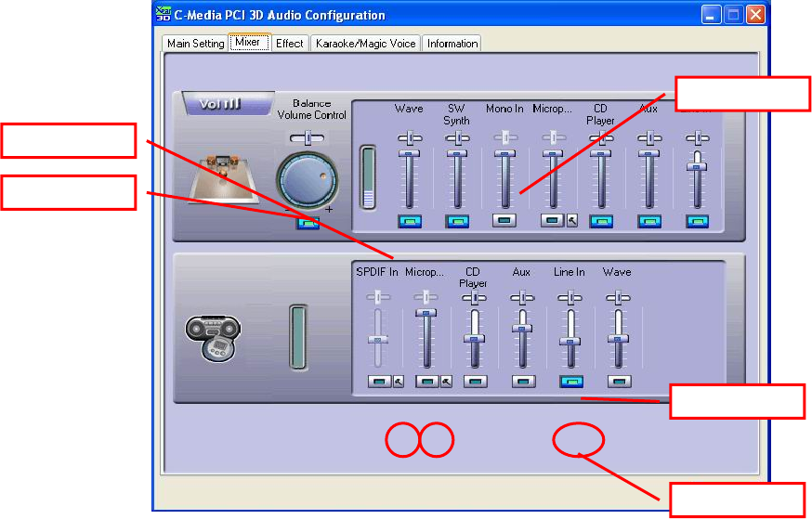Unmute the Mono In playback channel

click(x=504, y=220)
